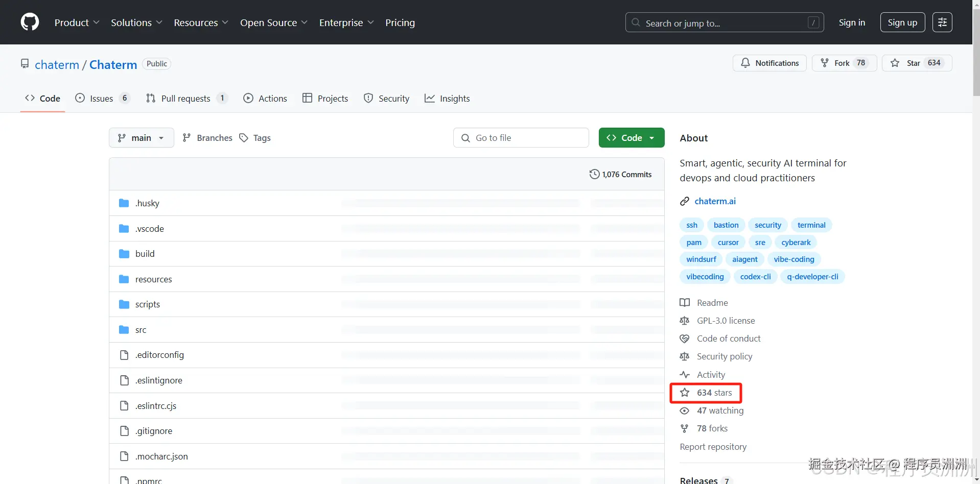Screen dimensions: 980x484
Task: Click the Sign up button
Action: click(x=902, y=22)
